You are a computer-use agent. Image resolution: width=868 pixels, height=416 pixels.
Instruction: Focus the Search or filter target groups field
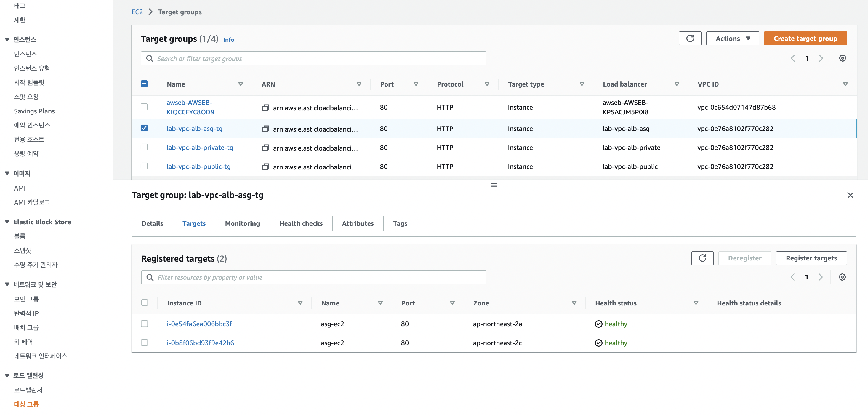(x=313, y=59)
